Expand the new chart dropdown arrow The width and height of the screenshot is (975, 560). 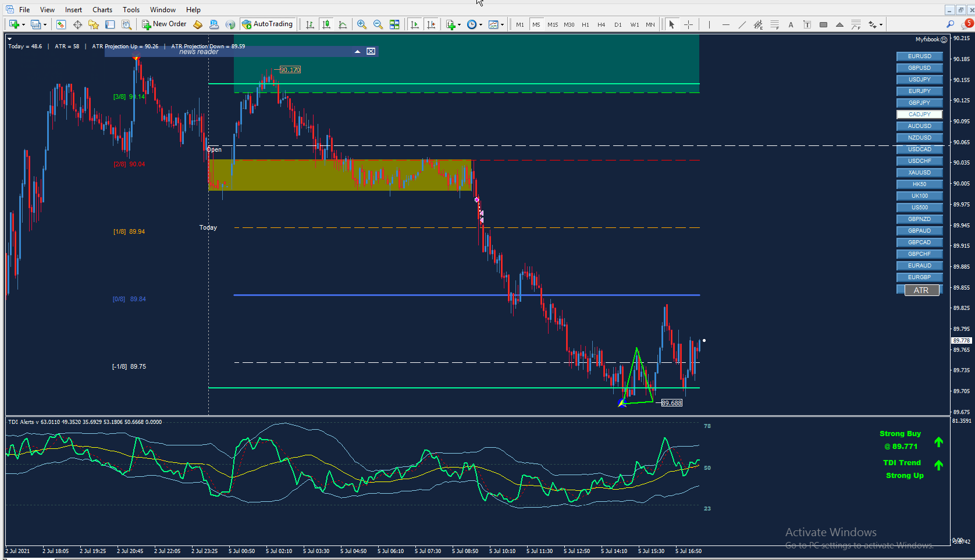[23, 24]
